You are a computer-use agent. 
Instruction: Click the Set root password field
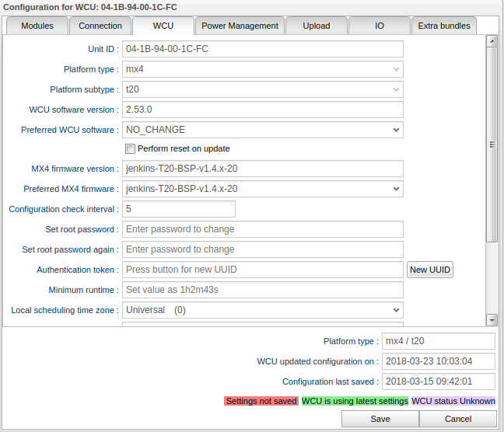(263, 229)
